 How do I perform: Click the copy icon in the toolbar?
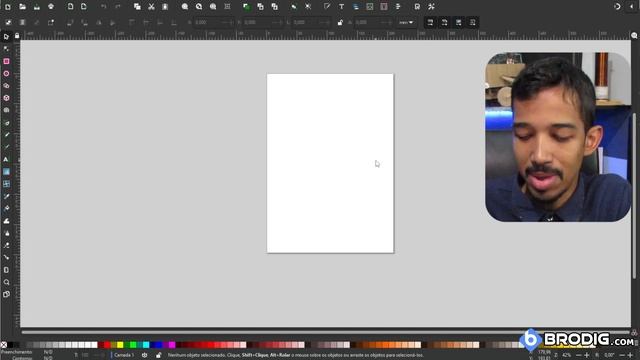click(x=137, y=7)
